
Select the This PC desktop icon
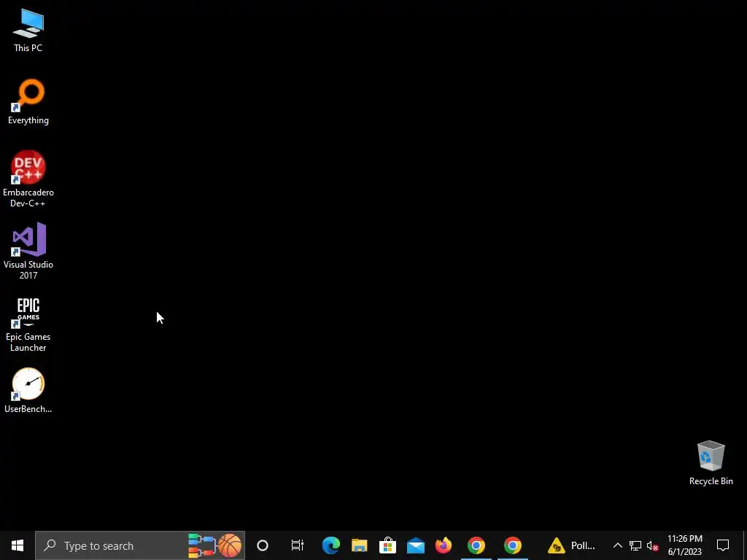tap(28, 31)
